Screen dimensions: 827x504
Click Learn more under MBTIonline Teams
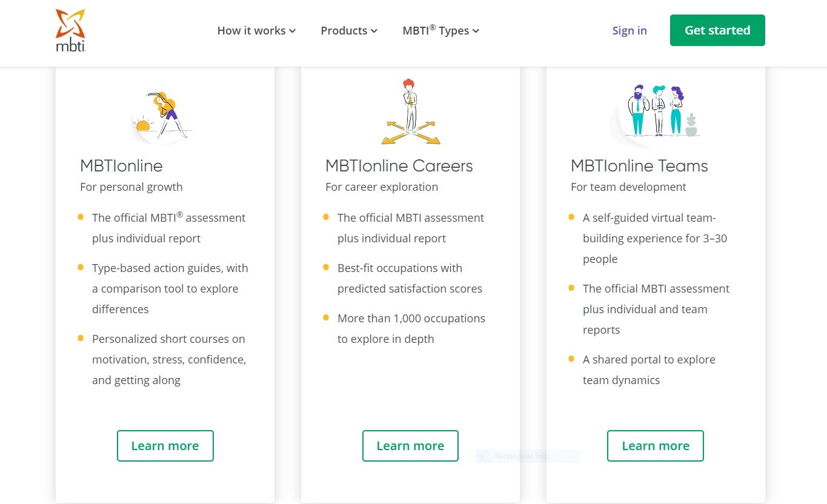click(656, 446)
